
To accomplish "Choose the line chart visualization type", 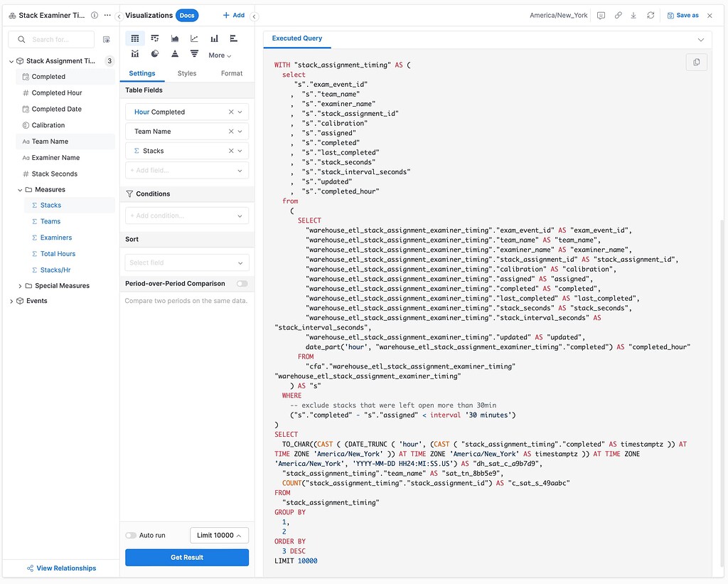I will tap(194, 38).
